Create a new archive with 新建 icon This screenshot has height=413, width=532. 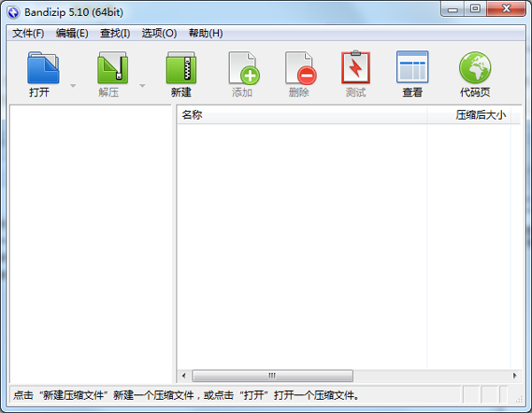(181, 67)
